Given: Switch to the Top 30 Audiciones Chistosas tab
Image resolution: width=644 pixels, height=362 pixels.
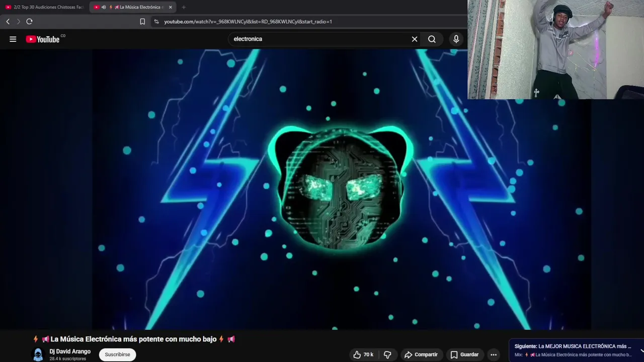Looking at the screenshot, I should click(44, 7).
